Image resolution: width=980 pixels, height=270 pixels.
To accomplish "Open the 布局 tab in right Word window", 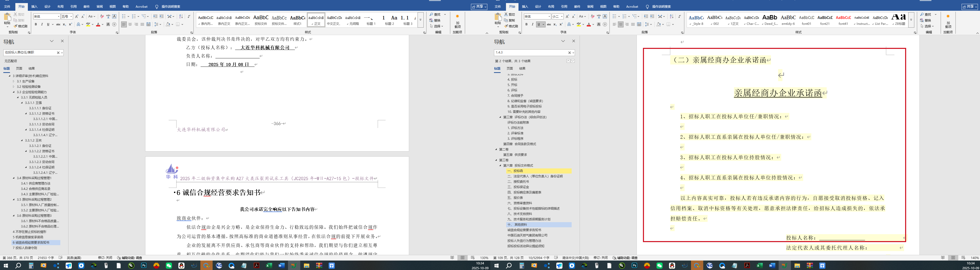I will (x=551, y=6).
